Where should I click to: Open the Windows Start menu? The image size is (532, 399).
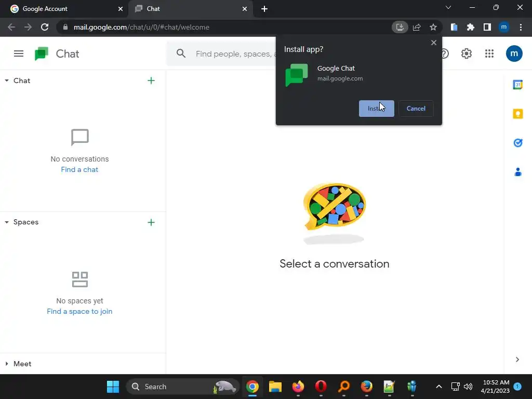tap(113, 387)
